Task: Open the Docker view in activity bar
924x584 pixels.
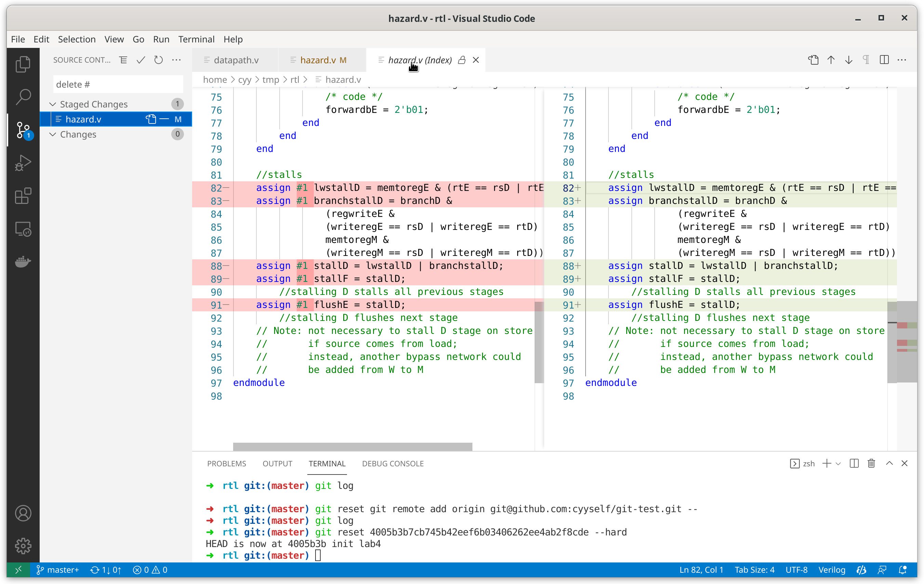Action: point(23,262)
